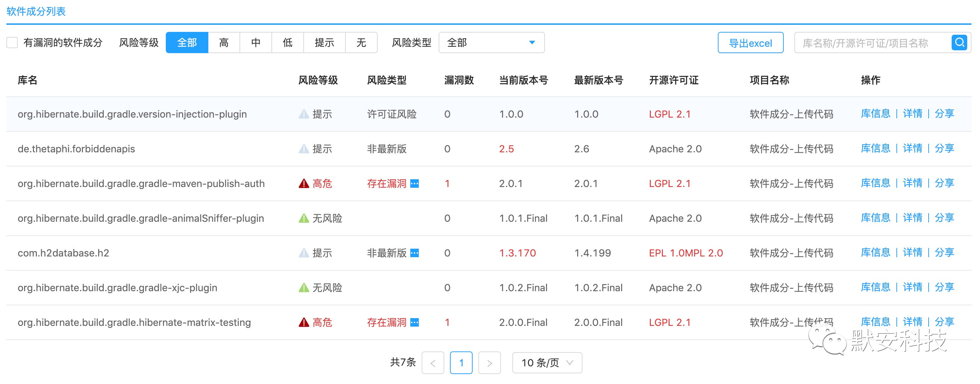980x384 pixels.
Task: Click more-info icon beside hibernate-matrix-testing 存在漏洞
Action: [415, 322]
